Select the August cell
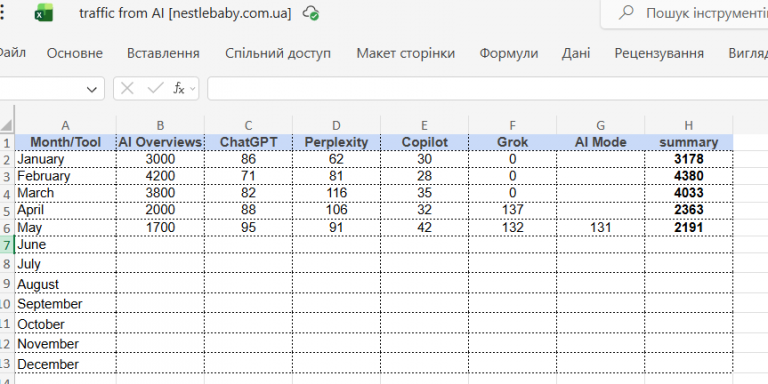This screenshot has width=768, height=384. [x=66, y=284]
